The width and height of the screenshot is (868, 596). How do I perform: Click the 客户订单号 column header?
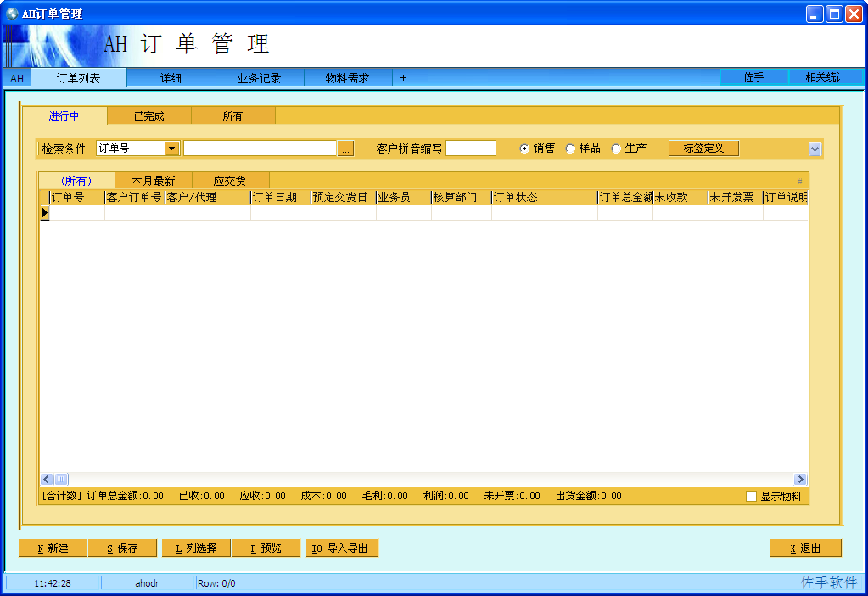[135, 197]
